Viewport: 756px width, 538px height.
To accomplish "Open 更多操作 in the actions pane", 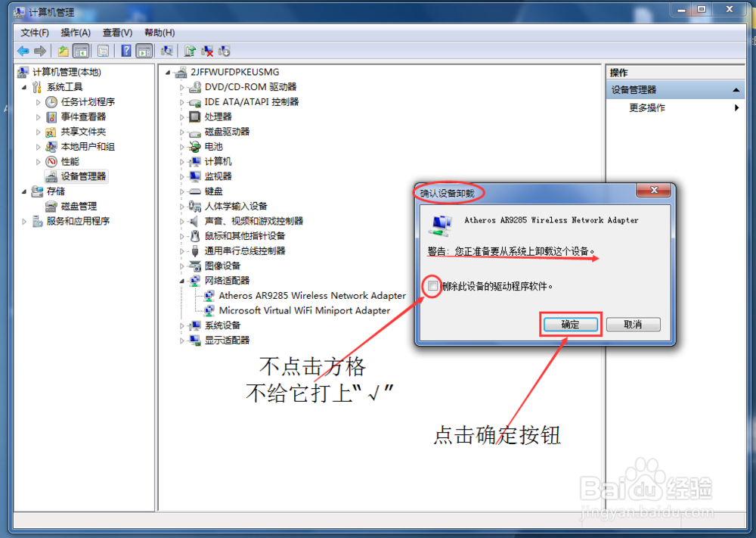I will [x=646, y=107].
